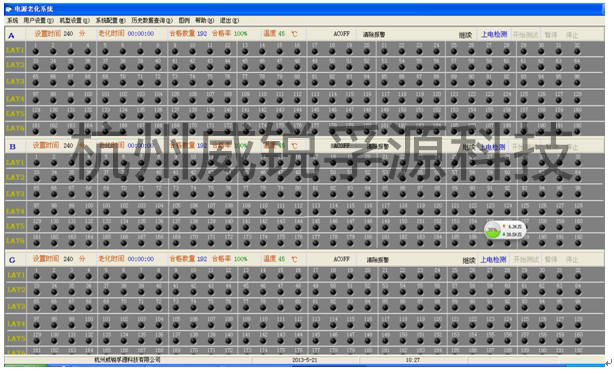Open the 机型设置 menu
This screenshot has width=614, height=374.
(x=74, y=20)
